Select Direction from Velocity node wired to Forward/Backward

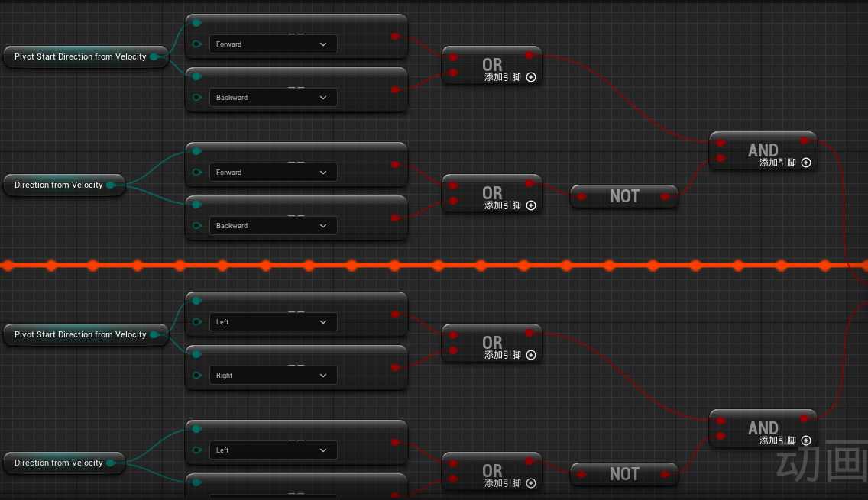coord(64,185)
